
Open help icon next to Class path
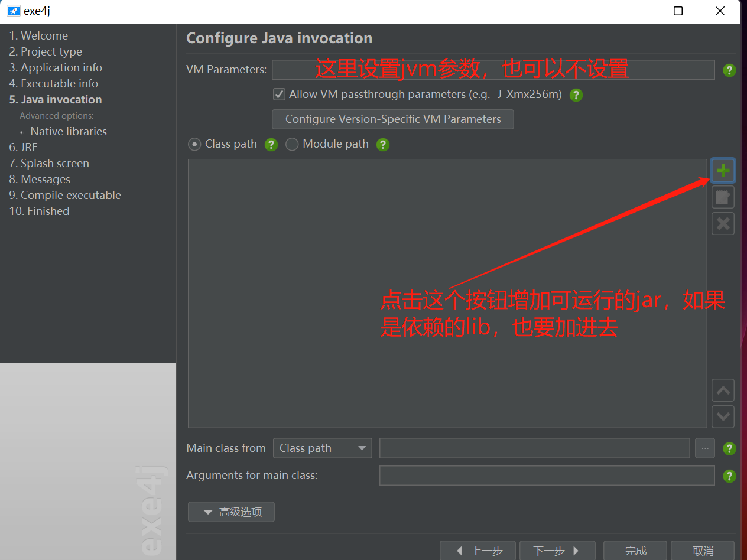click(x=271, y=145)
